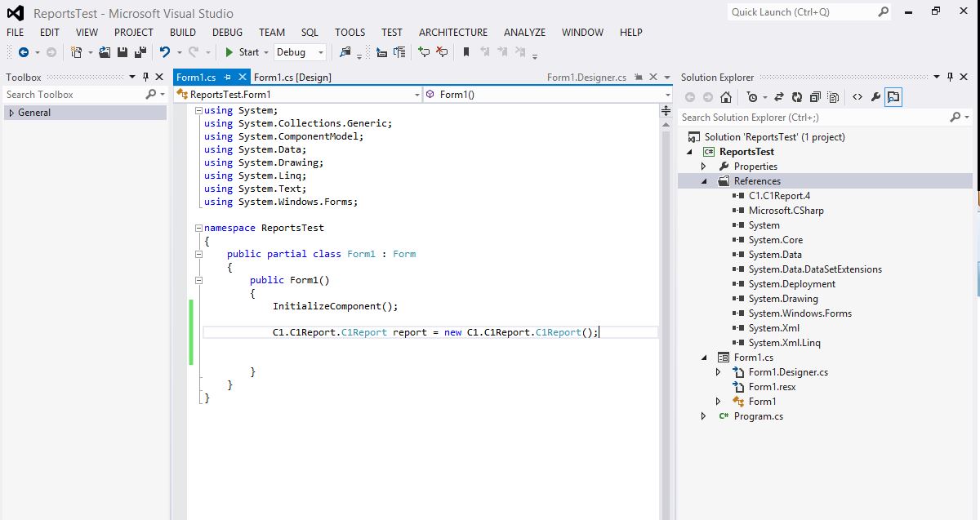Click the Solution Explorer Home icon
Screen dimensions: 980x520
(x=726, y=97)
